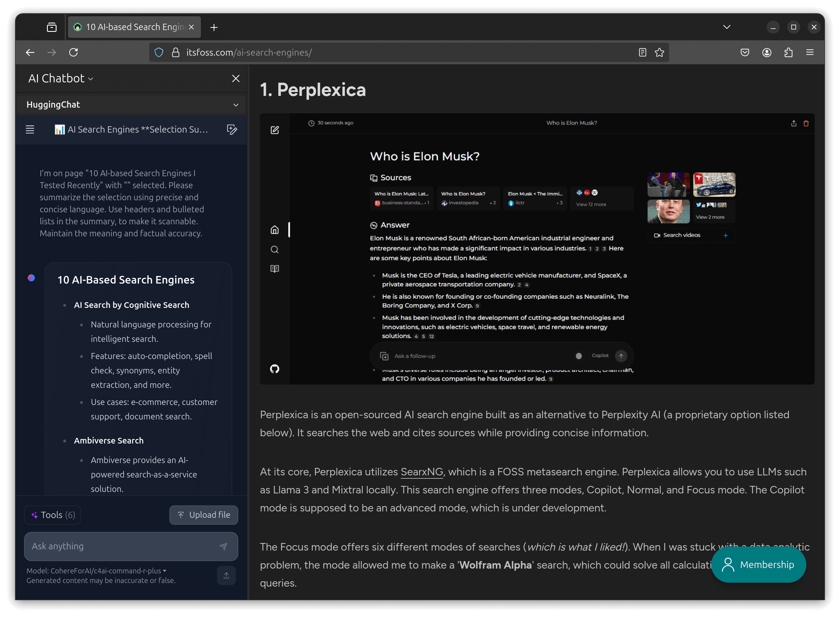
Task: Open the HuggingChat conversation list
Action: [x=30, y=130]
